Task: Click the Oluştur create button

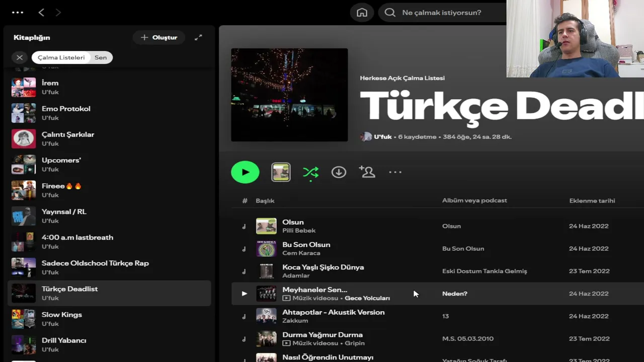Action: point(159,37)
